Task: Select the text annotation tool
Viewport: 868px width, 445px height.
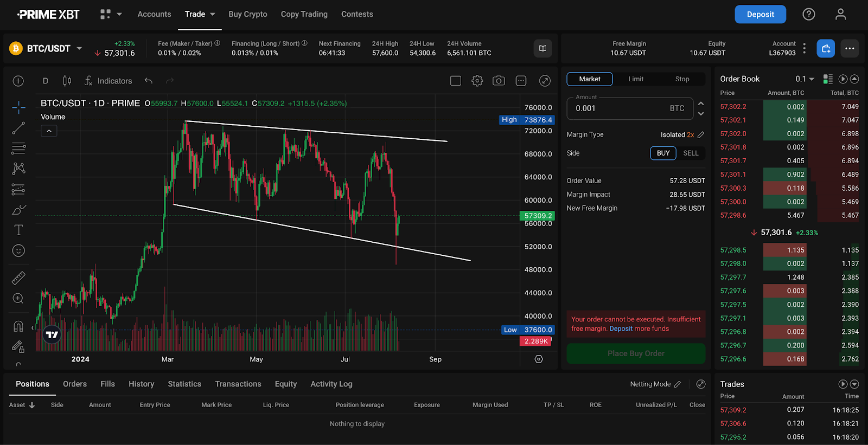Action: [x=18, y=230]
